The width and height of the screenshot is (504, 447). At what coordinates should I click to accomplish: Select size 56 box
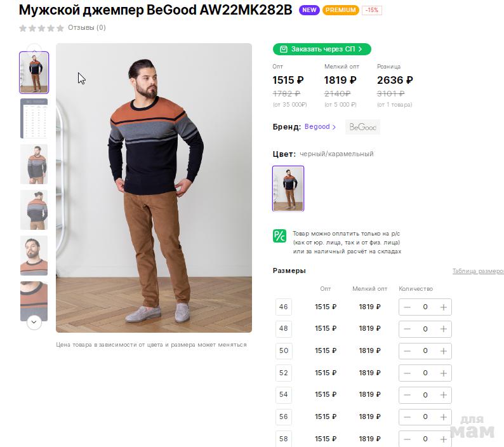coord(283,417)
